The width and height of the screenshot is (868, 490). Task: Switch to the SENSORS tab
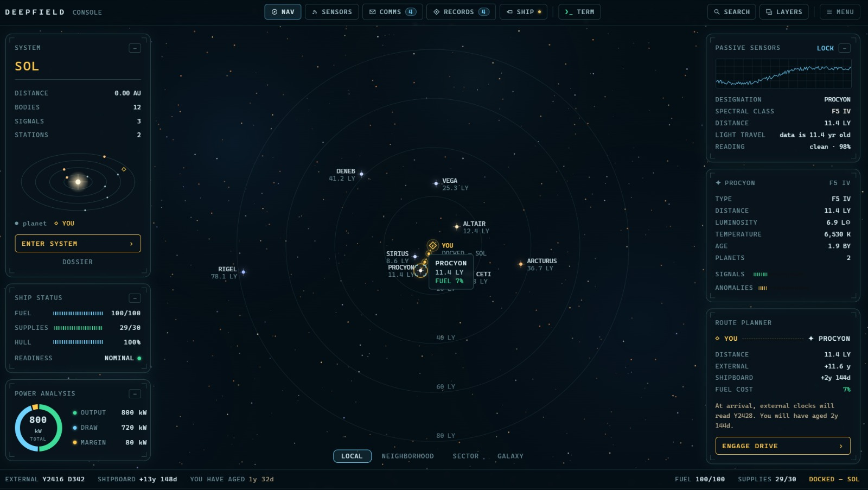tap(331, 12)
